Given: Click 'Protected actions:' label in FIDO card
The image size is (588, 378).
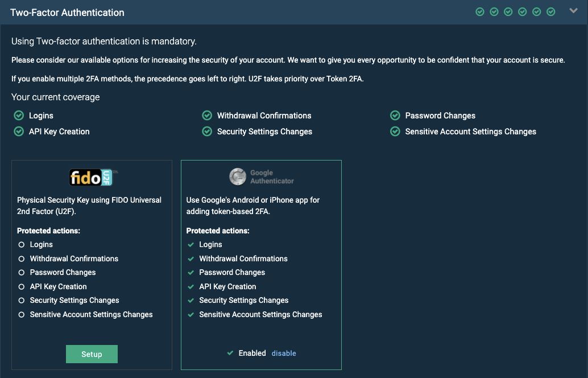Looking at the screenshot, I should [x=48, y=231].
